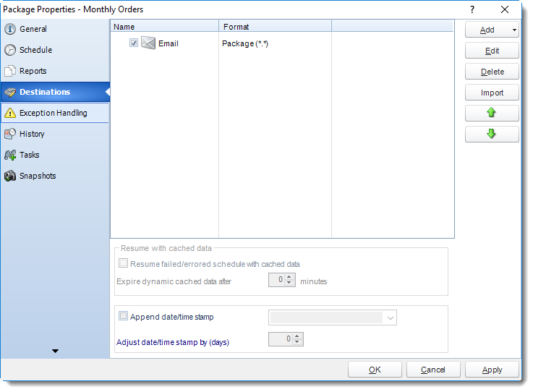Increase expire cached data minutes
This screenshot has height=392, width=533.
289,277
